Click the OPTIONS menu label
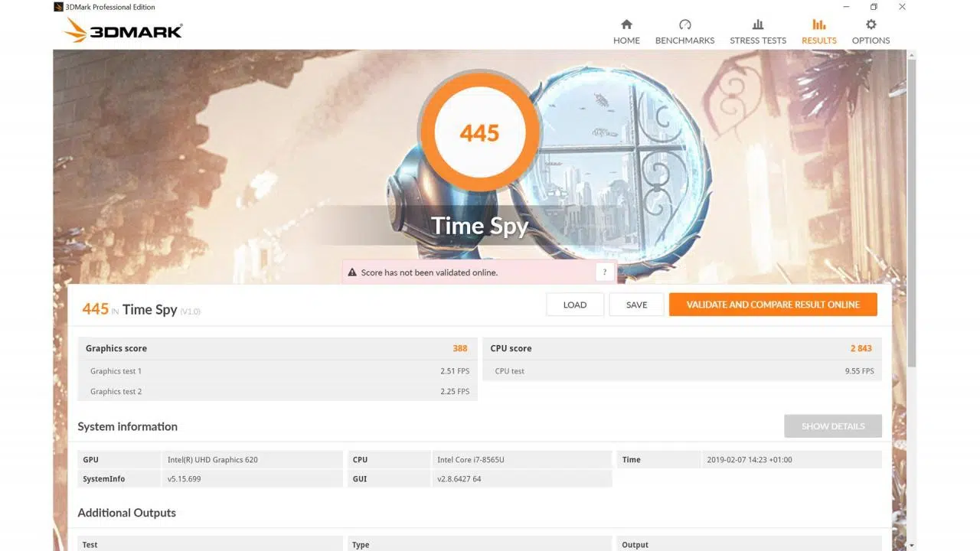 pos(871,41)
